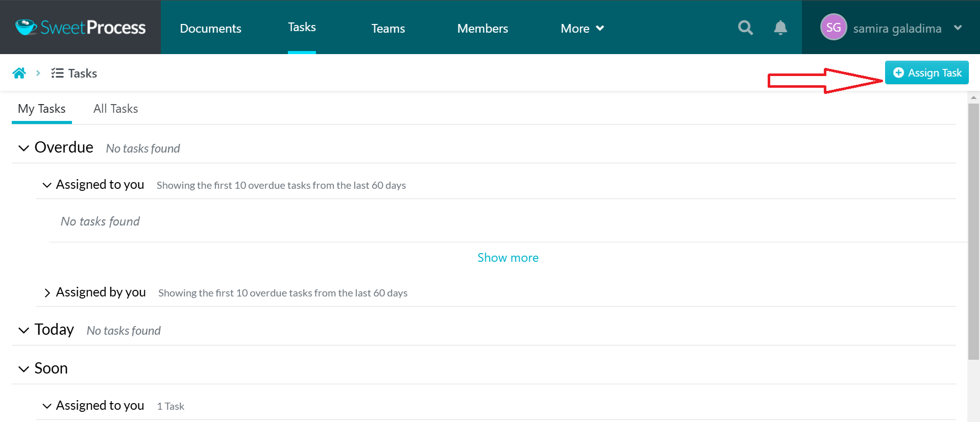Click the vertical scrollbar thumb
The image size is (980, 422).
point(973,232)
